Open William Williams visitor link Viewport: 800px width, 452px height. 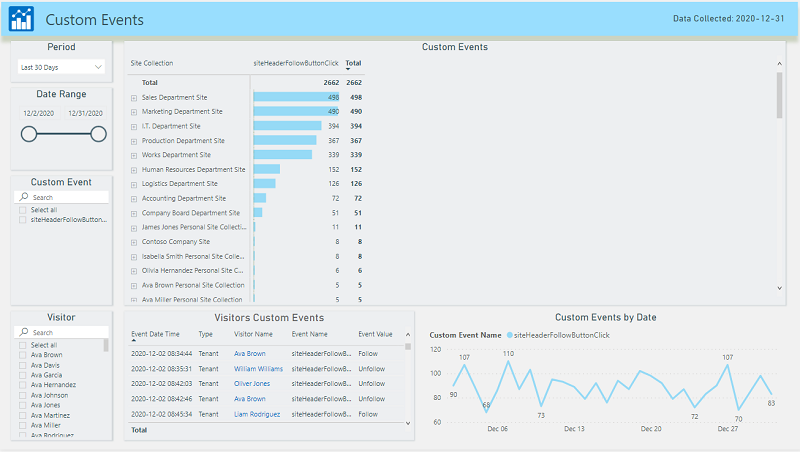tap(258, 369)
